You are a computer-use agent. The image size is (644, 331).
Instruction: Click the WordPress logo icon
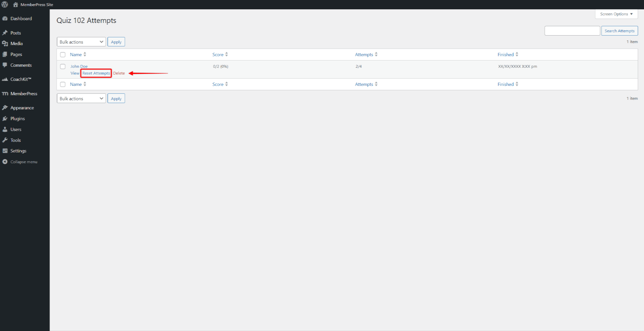coord(5,4)
